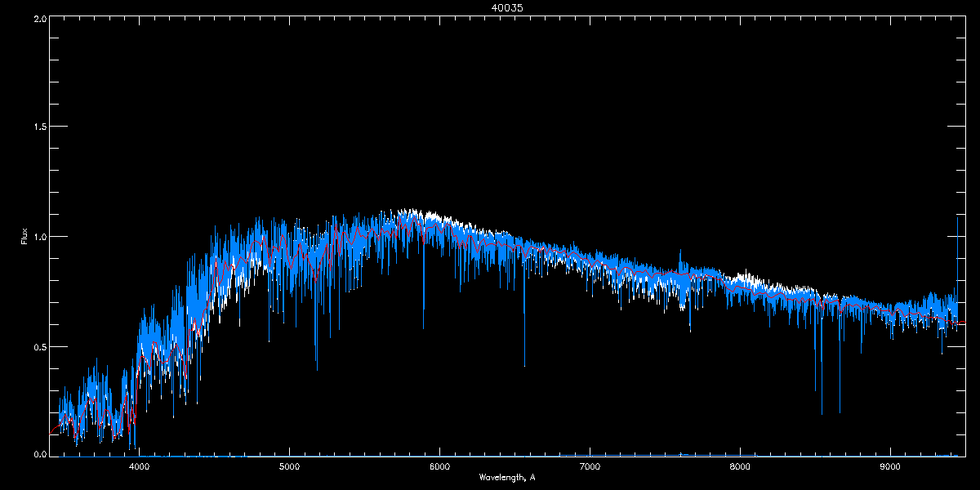
Task: Click the 2.0 flux tick label
Action: click(x=39, y=18)
